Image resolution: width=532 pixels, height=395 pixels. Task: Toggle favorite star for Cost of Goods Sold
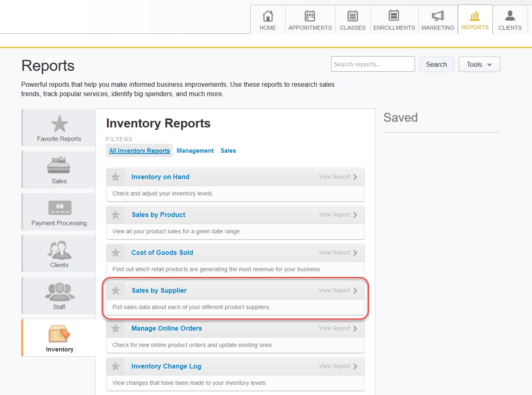(116, 253)
